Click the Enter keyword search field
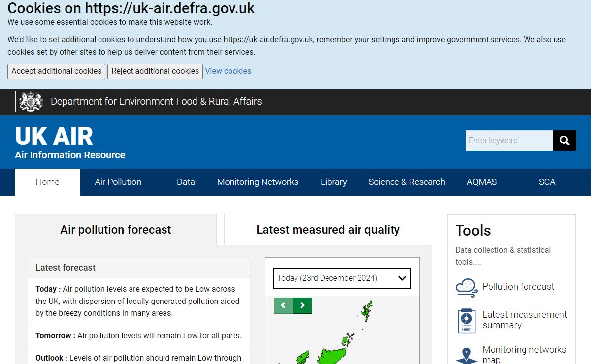The image size is (591, 364). click(509, 140)
